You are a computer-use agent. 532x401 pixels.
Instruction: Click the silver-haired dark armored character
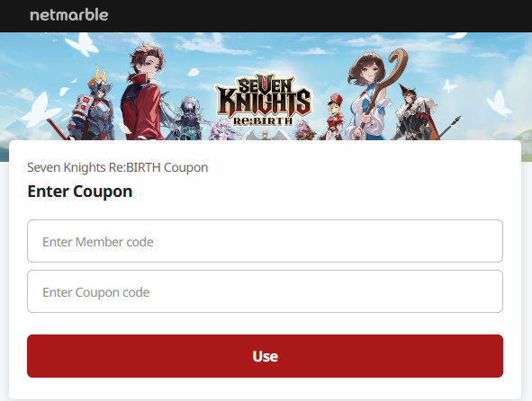tap(186, 119)
